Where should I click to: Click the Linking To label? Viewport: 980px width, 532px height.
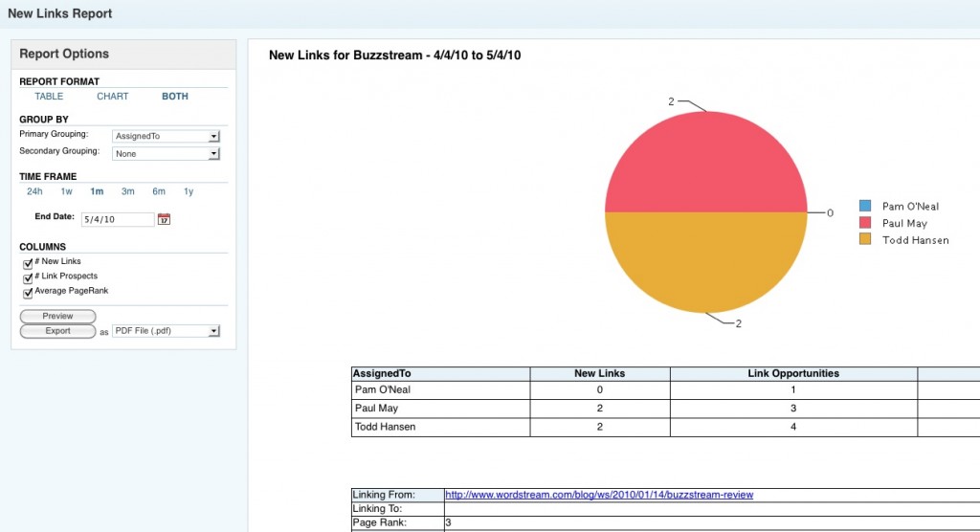377,509
